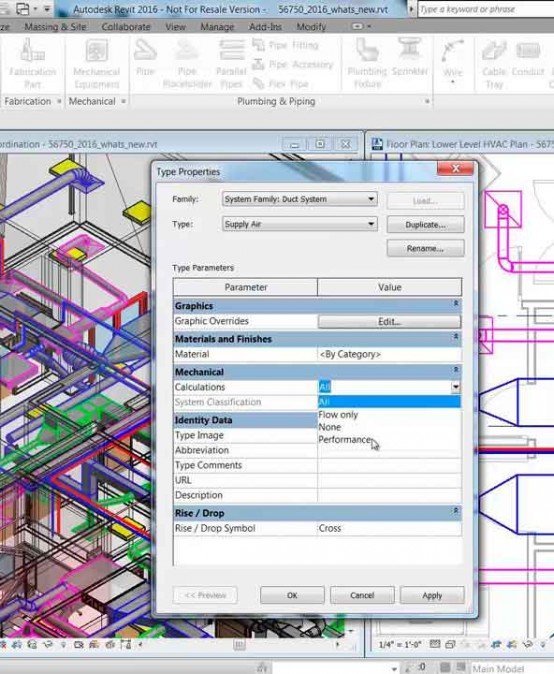Image resolution: width=554 pixels, height=674 pixels.
Task: Select the Pipe Fitting tool
Action: [285, 45]
